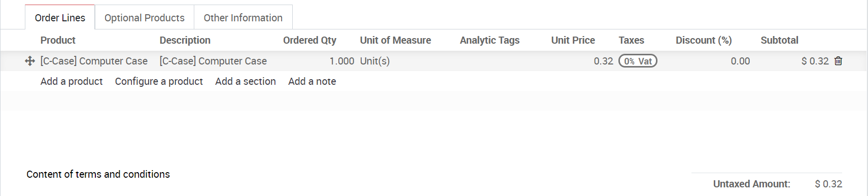Switch to Other Information tab
The image size is (868, 196).
tap(243, 18)
